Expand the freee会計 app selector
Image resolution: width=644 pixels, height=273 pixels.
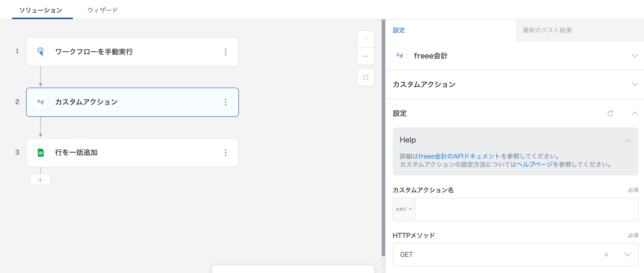pyautogui.click(x=635, y=56)
